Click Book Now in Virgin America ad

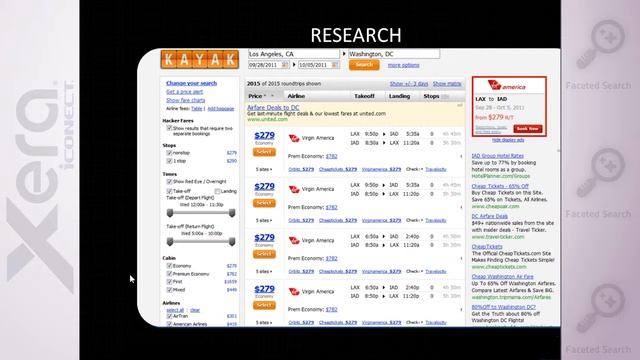(x=528, y=129)
